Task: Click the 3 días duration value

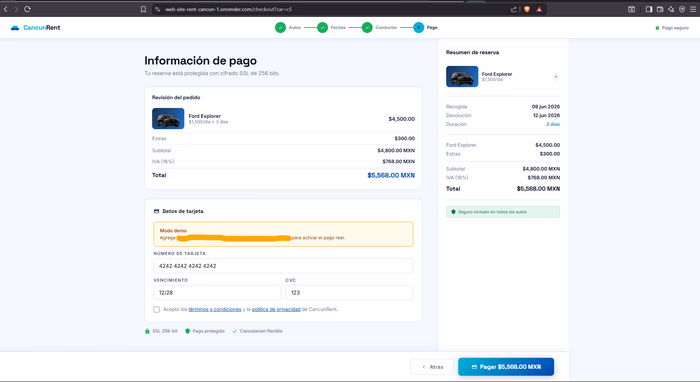Action: point(553,125)
